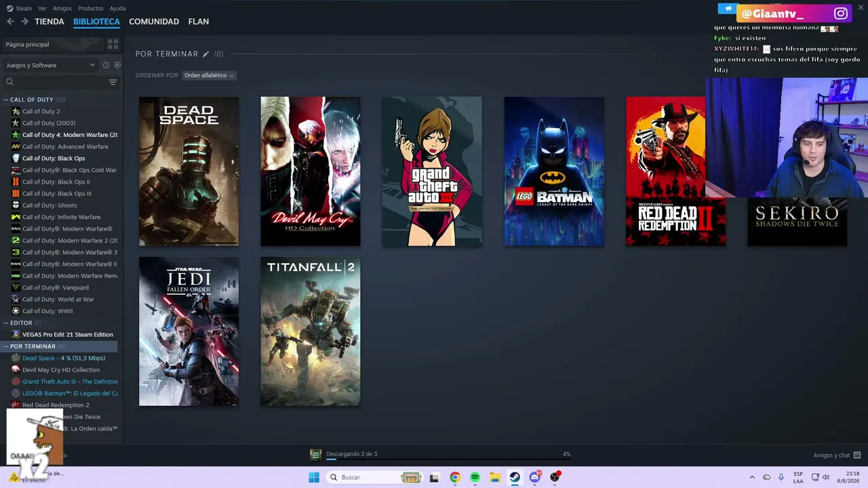Image resolution: width=868 pixels, height=488 pixels.
Task: Open the Sekiro Shadows Die Twice cover
Action: 797,221
